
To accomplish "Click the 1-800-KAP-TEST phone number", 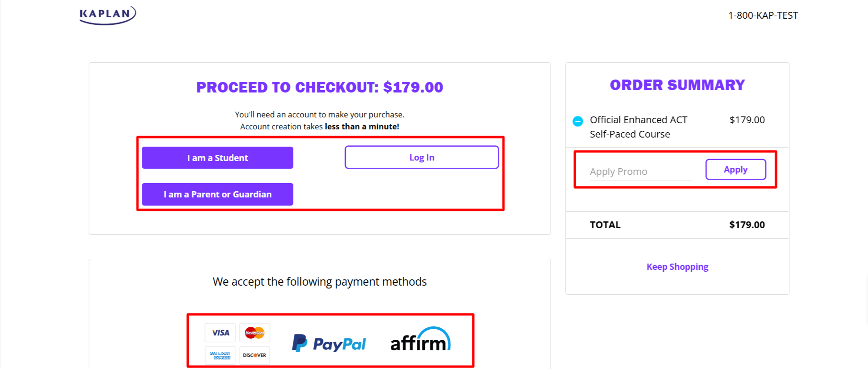I will tap(763, 15).
